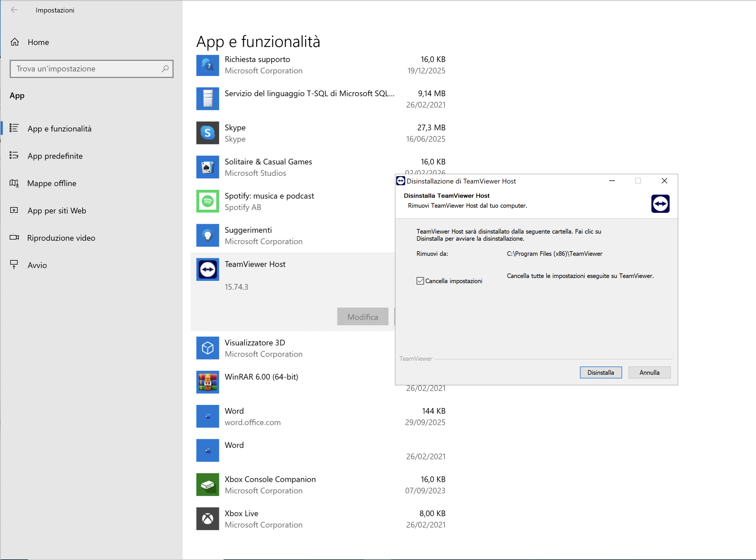Click the Xbox Live app icon
This screenshot has width=756, height=560.
click(208, 519)
